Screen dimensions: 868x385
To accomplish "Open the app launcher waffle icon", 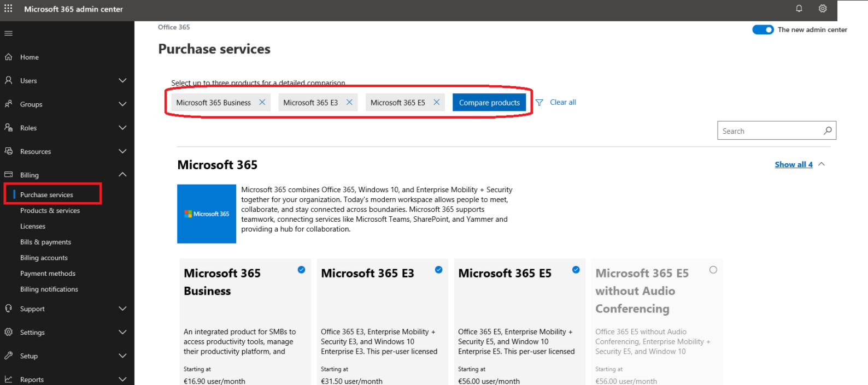I will (8, 8).
